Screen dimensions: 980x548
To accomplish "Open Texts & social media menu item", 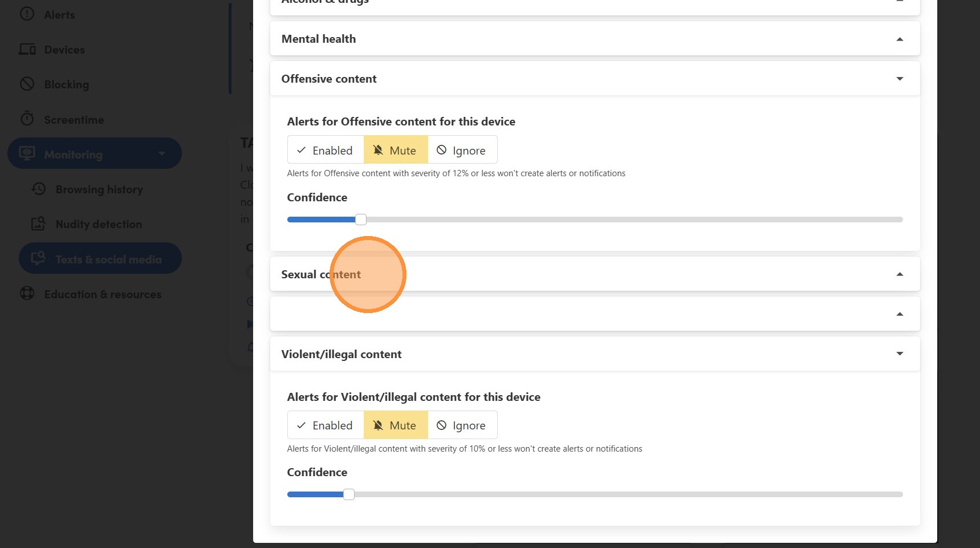I will tap(108, 259).
